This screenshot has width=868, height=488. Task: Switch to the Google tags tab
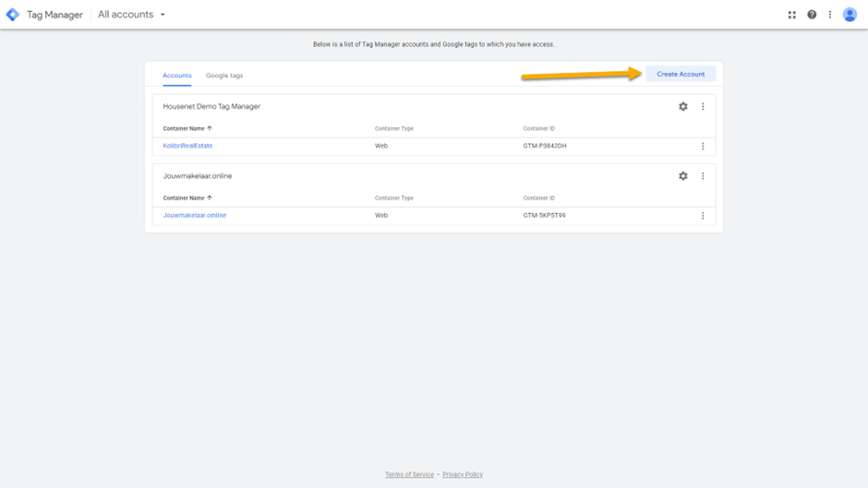pyautogui.click(x=224, y=76)
